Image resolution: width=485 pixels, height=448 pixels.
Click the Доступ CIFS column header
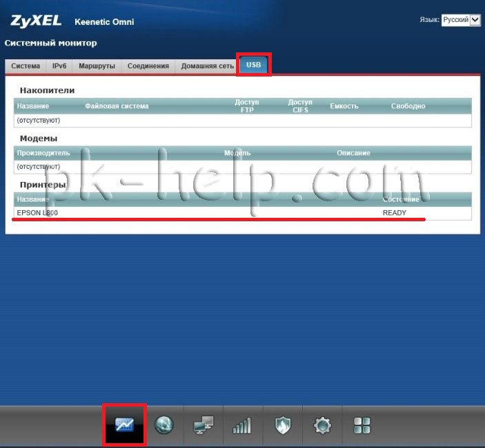(x=300, y=106)
